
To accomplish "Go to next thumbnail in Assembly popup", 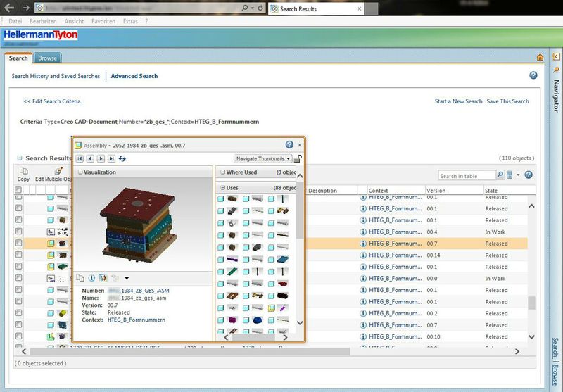I will click(x=101, y=158).
